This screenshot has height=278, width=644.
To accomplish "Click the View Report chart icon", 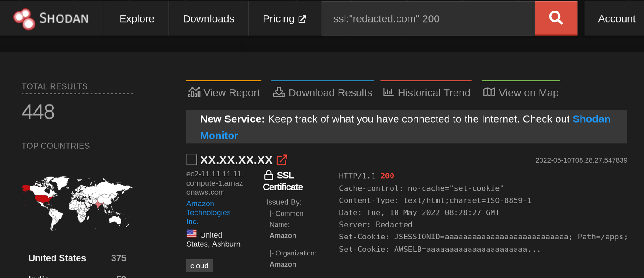I will pos(194,92).
